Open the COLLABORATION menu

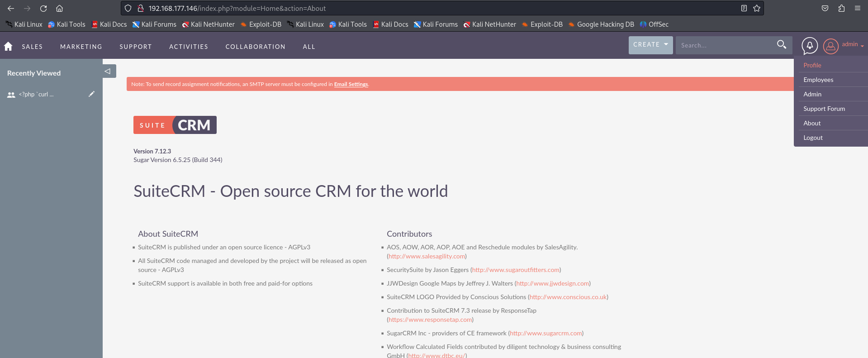(x=256, y=47)
